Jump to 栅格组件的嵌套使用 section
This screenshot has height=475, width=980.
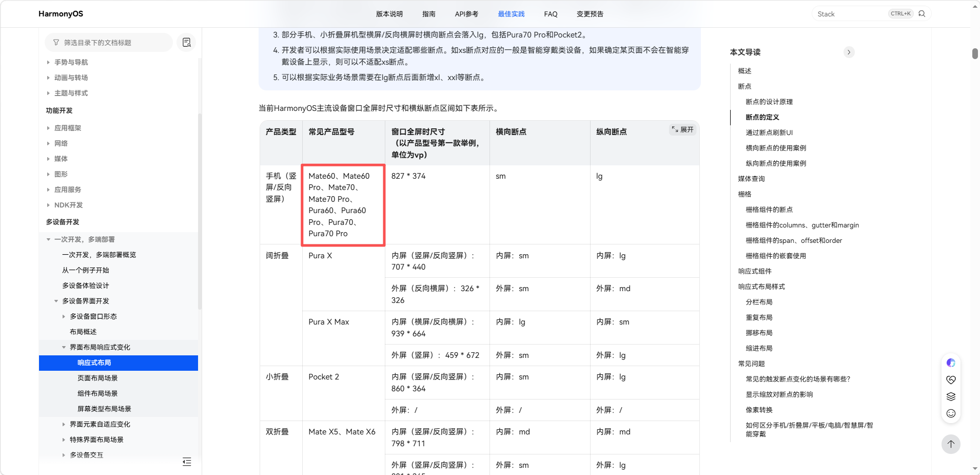coord(776,256)
